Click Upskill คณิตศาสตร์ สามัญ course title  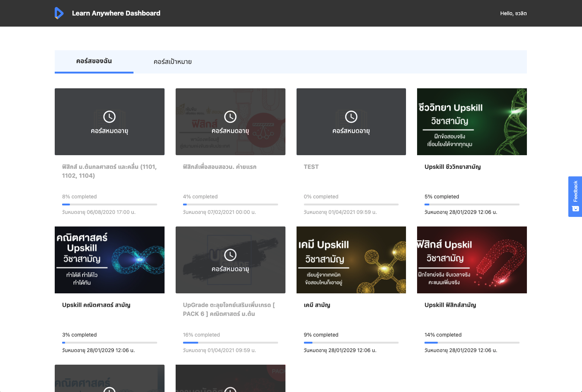[x=96, y=305]
